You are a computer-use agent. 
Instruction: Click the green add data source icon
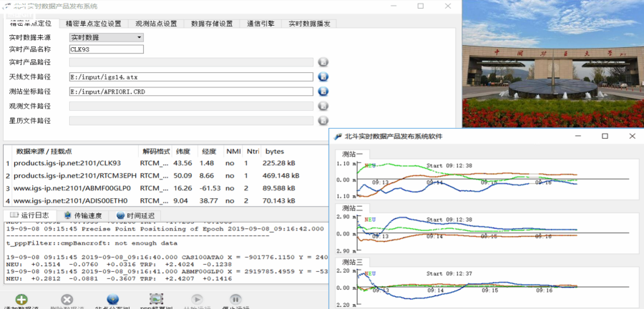tap(21, 300)
